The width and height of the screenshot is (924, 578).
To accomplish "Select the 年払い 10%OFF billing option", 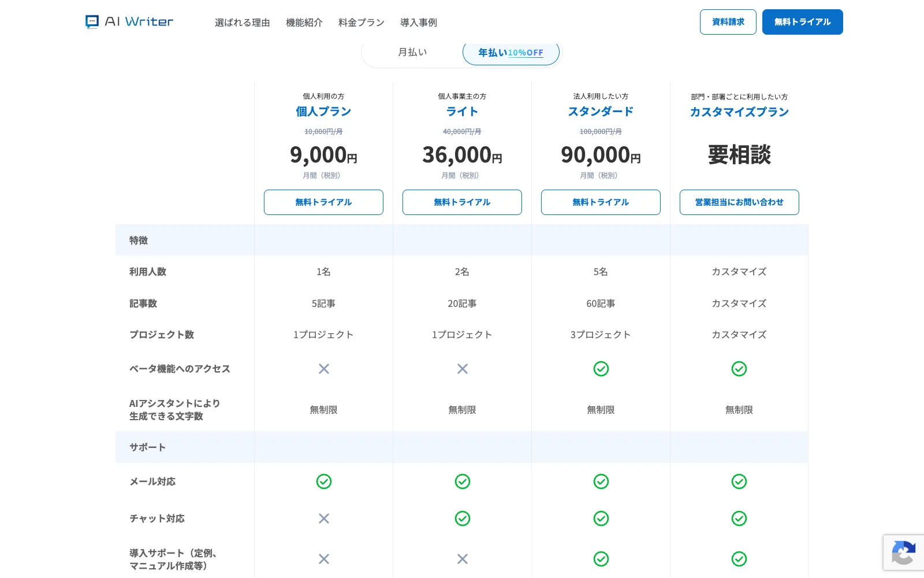I will coord(511,53).
